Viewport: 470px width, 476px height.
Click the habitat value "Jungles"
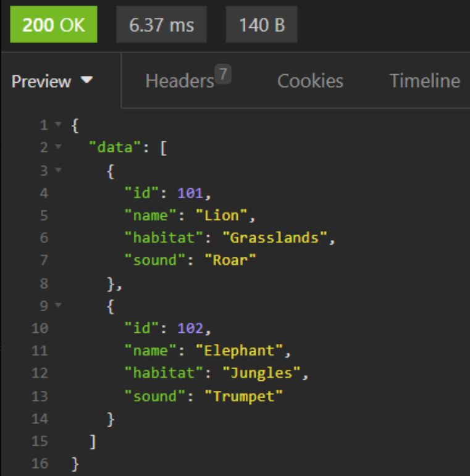coord(261,373)
